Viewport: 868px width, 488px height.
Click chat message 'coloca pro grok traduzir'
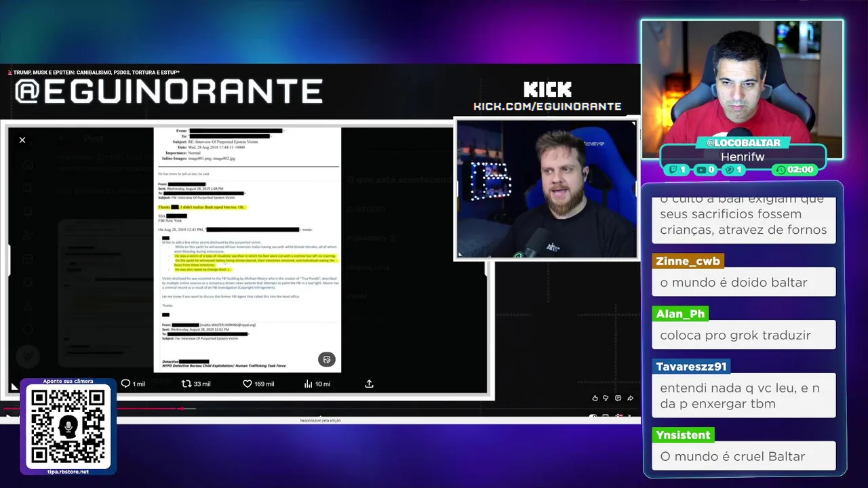coord(743,335)
